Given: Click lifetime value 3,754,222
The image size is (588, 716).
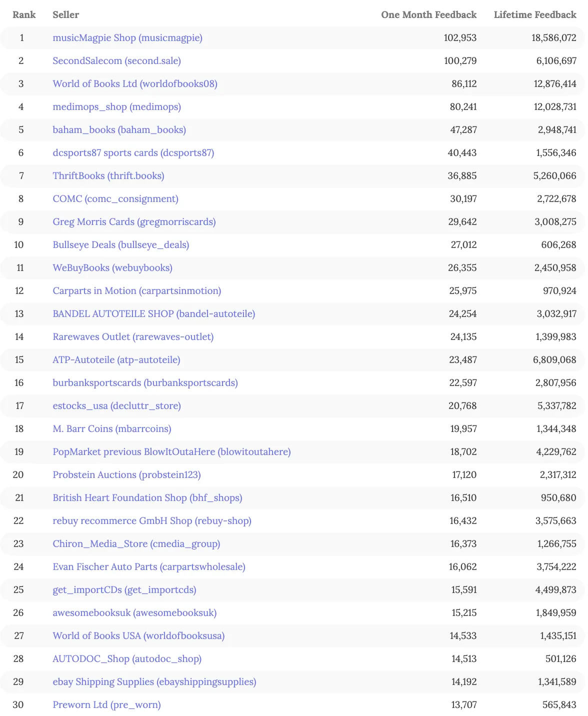Looking at the screenshot, I should pyautogui.click(x=556, y=567).
